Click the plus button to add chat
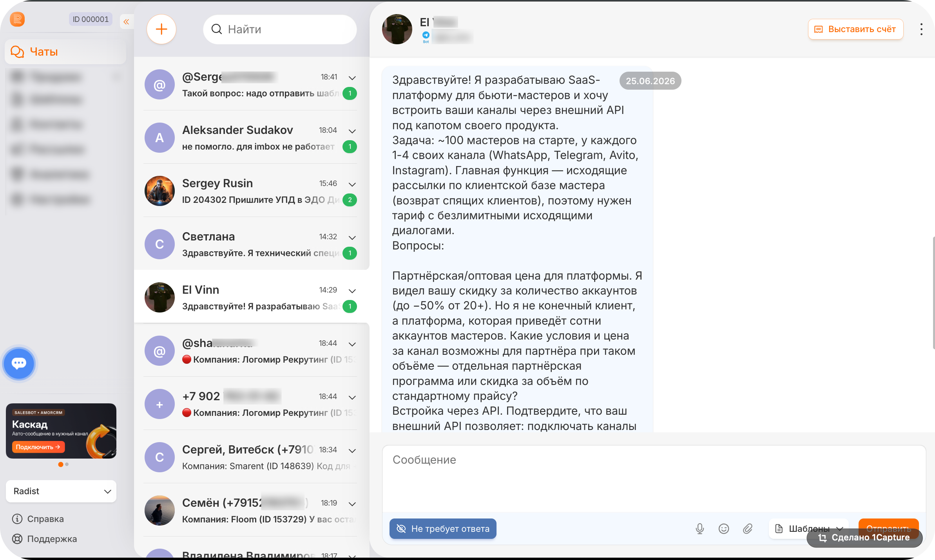The height and width of the screenshot is (560, 935). click(x=161, y=29)
